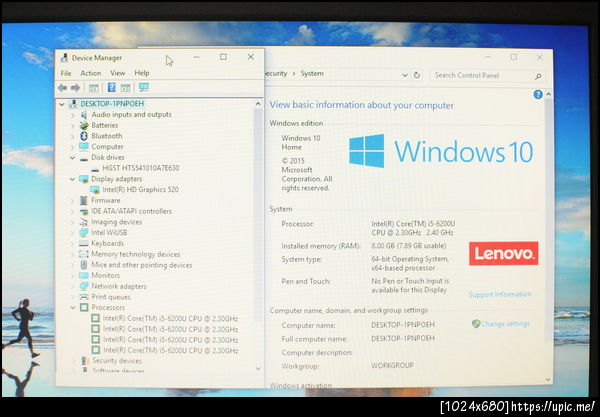Select the Print queues printer icon

click(84, 297)
